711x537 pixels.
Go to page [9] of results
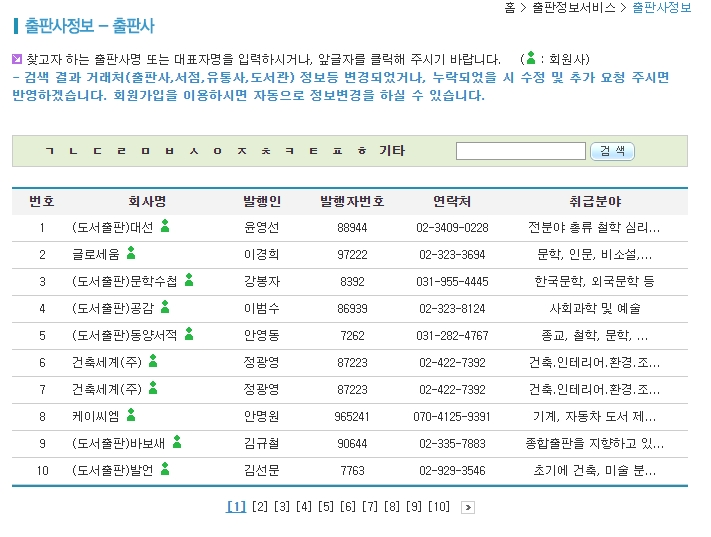pos(414,507)
